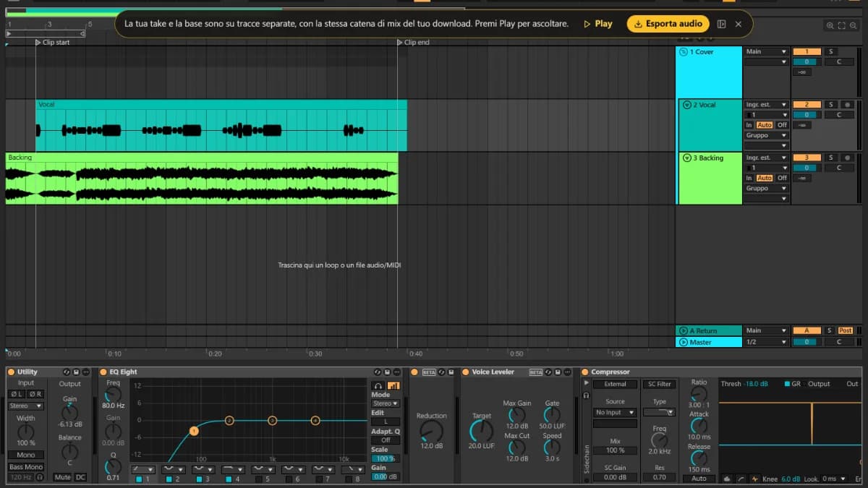Toggle phase invert left ØL button
The height and width of the screenshot is (488, 868).
(17, 394)
